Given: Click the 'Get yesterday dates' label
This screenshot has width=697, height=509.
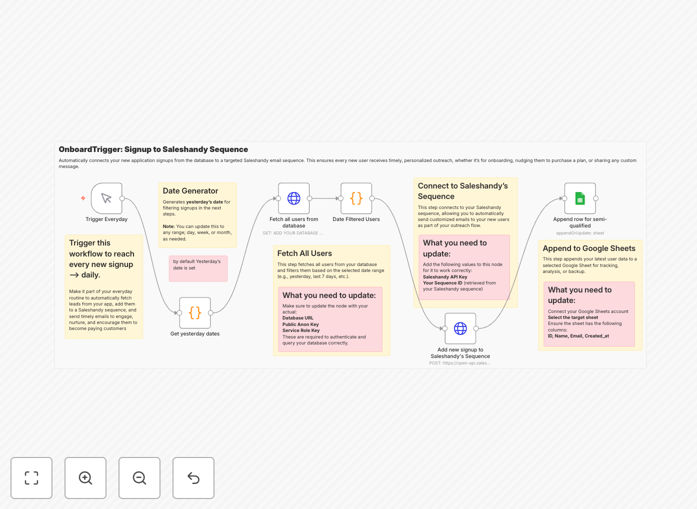Looking at the screenshot, I should 195,334.
